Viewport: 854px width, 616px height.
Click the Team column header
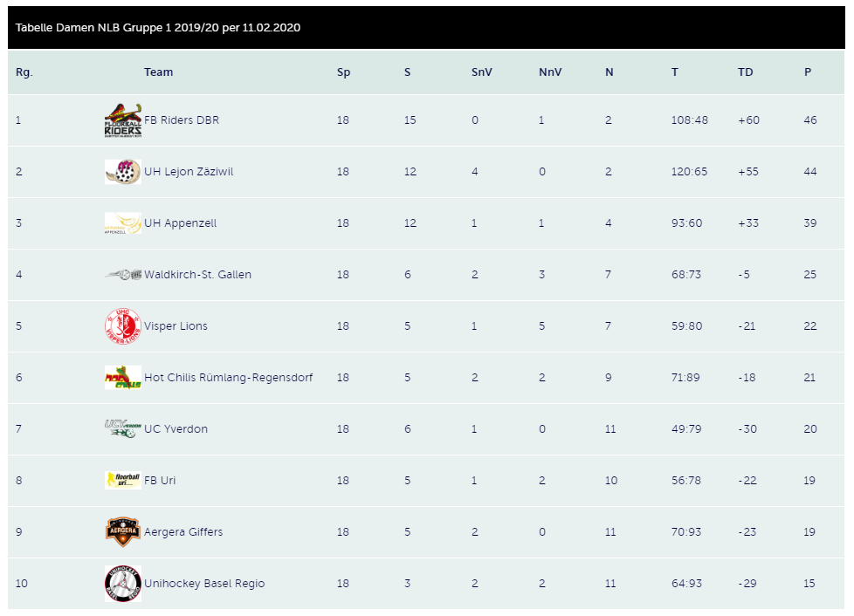click(x=159, y=72)
